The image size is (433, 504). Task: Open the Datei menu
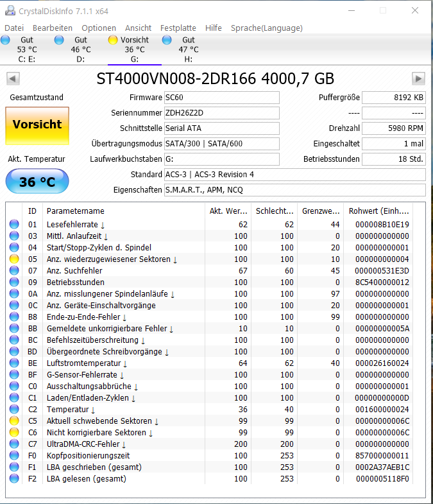[14, 28]
